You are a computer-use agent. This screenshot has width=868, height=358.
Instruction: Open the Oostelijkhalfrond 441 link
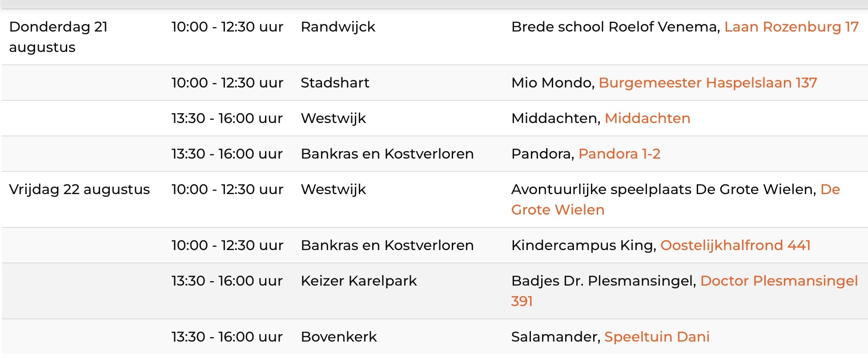[735, 246]
